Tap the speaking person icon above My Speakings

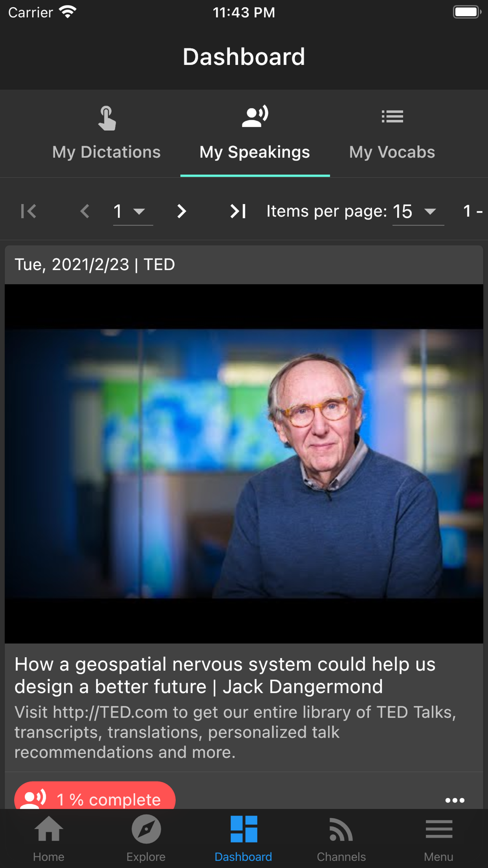[255, 117]
